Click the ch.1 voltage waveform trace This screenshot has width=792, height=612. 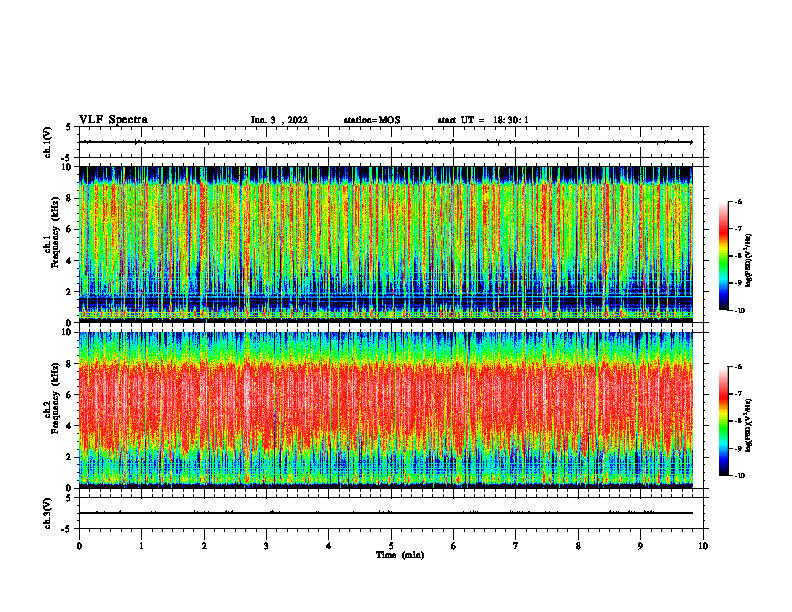coord(386,142)
